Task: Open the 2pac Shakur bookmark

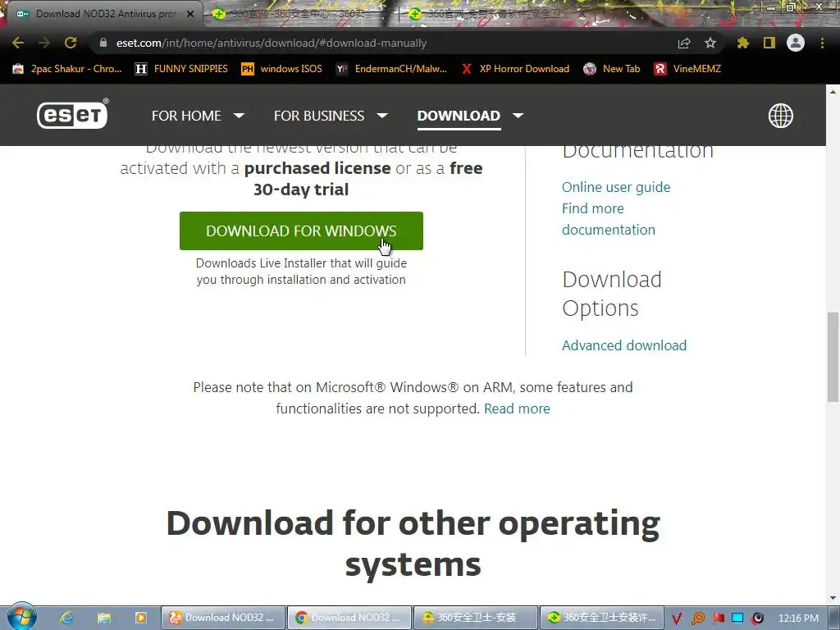Action: point(67,69)
